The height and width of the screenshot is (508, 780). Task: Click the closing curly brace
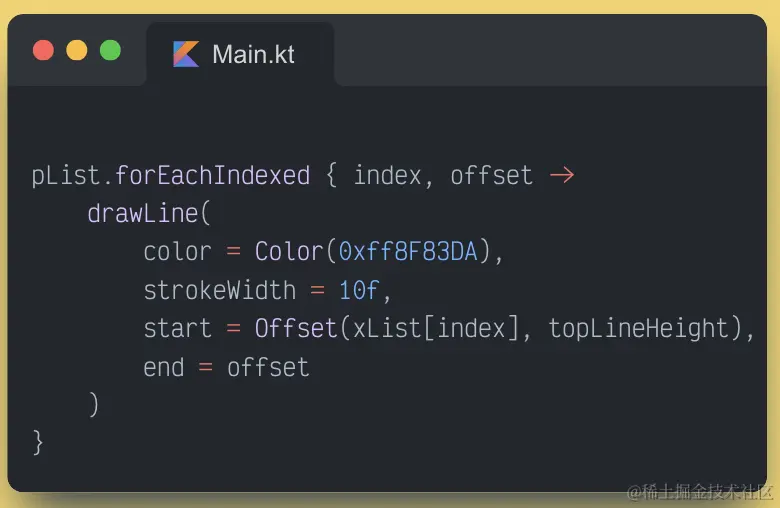pyautogui.click(x=38, y=442)
